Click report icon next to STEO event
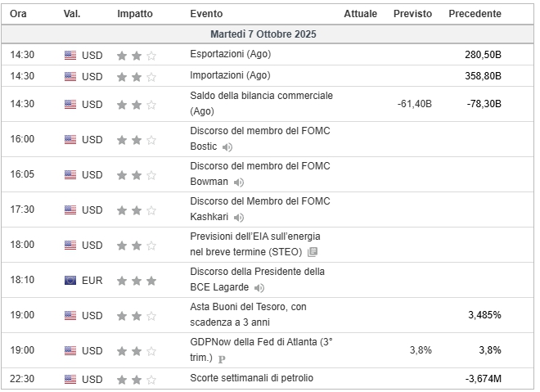 (313, 252)
